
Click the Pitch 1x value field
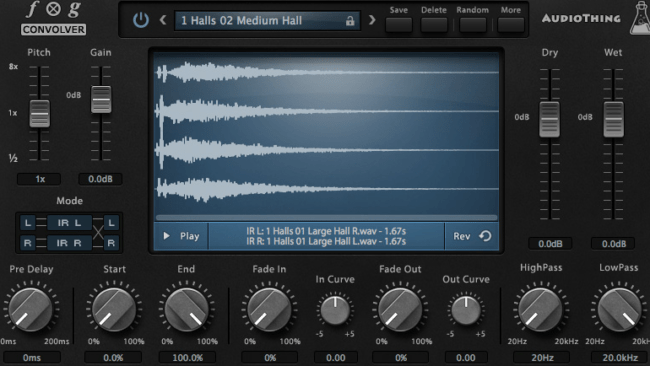39,179
